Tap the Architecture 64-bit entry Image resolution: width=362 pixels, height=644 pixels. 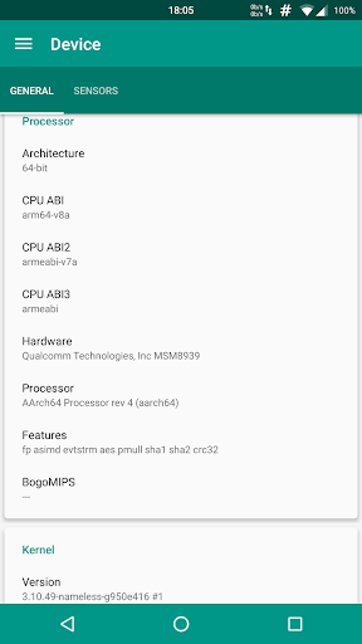pyautogui.click(x=53, y=160)
